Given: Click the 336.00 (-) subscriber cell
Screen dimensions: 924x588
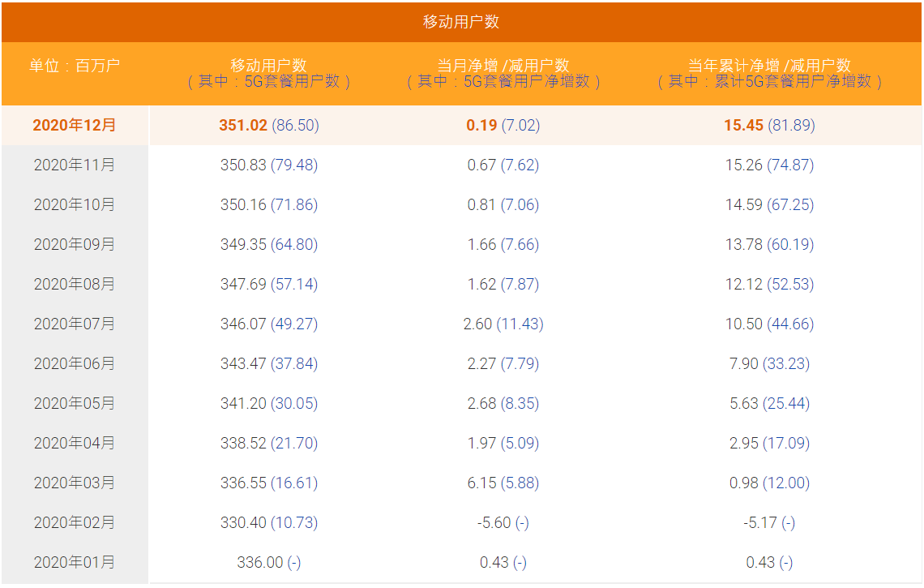Looking at the screenshot, I should tap(269, 562).
